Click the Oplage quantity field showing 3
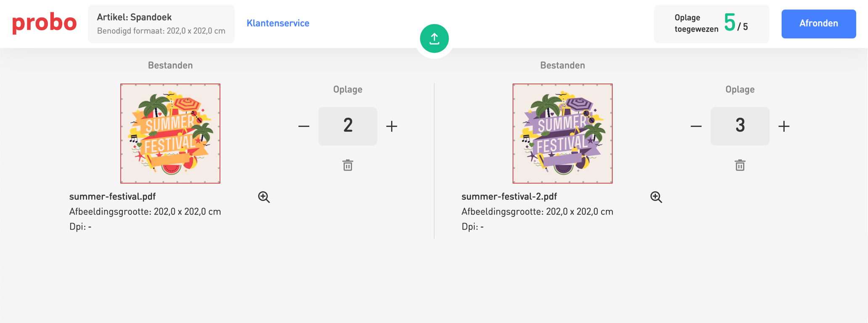The height and width of the screenshot is (323, 868). tap(740, 126)
